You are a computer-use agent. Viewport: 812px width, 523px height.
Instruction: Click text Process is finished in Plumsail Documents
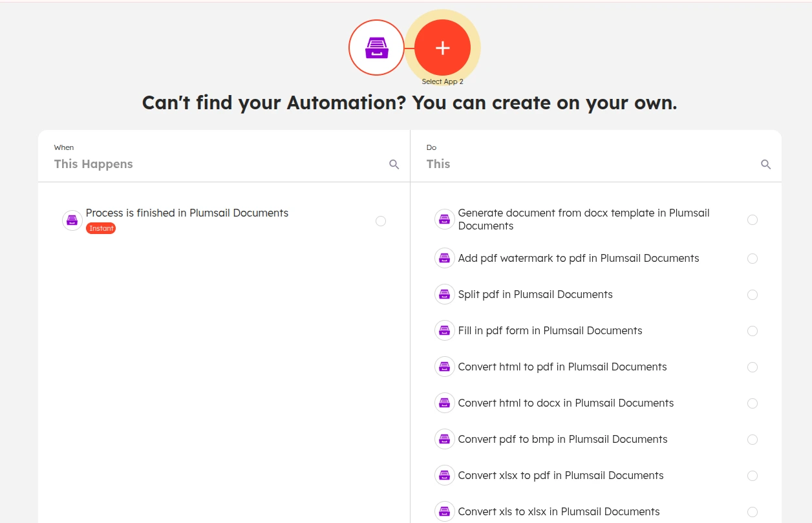pyautogui.click(x=187, y=213)
